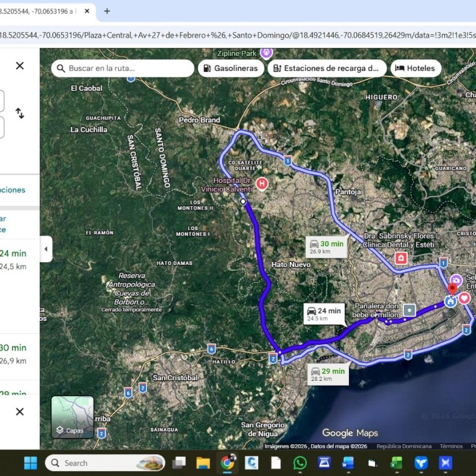This screenshot has height=476, width=476.
Task: Click the Zipline Park purple marker
Action: click(x=267, y=53)
